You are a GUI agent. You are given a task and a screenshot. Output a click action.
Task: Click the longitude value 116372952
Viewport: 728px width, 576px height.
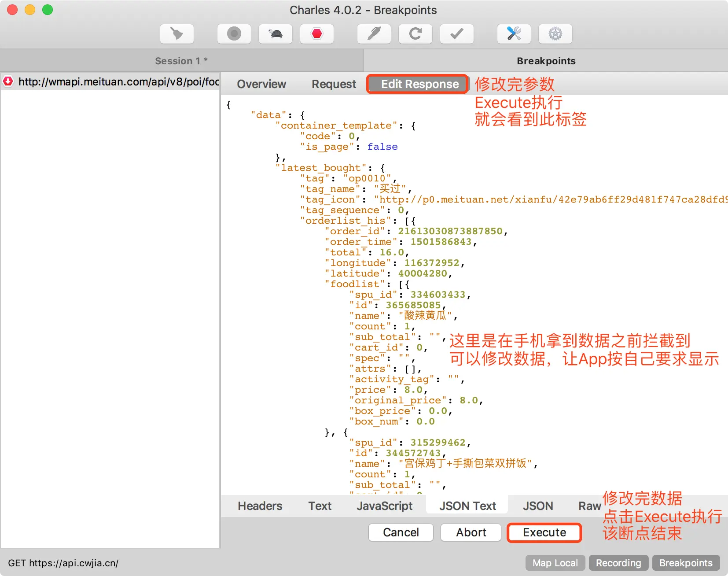[x=432, y=263]
